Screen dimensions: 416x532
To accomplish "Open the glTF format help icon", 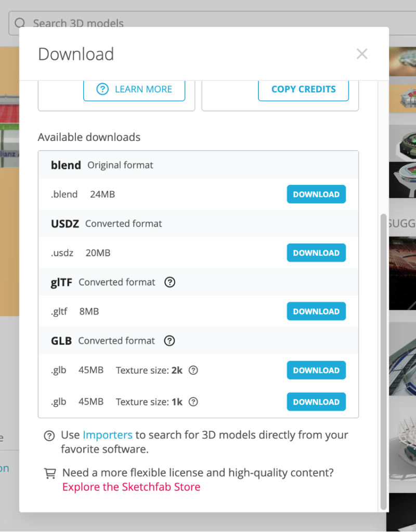I will pos(170,282).
